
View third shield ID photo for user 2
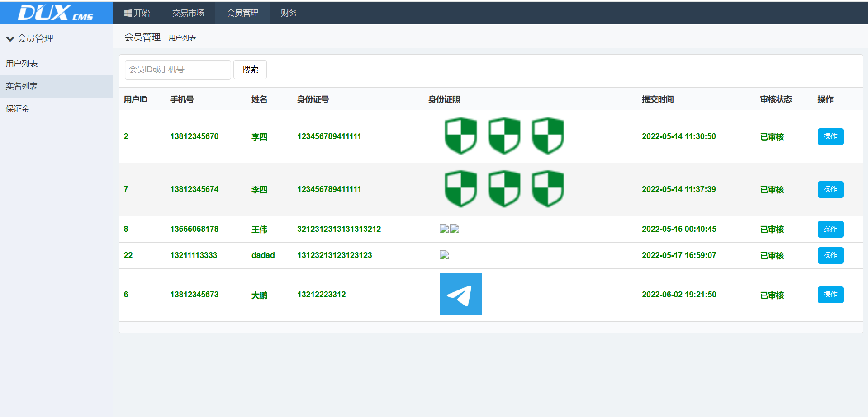click(x=547, y=136)
